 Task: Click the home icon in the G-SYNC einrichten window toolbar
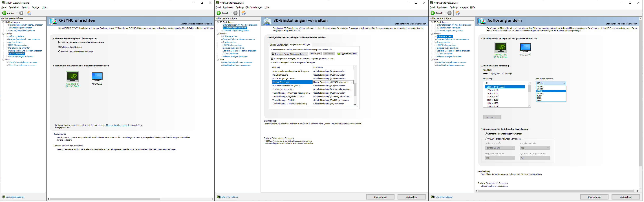(x=29, y=13)
